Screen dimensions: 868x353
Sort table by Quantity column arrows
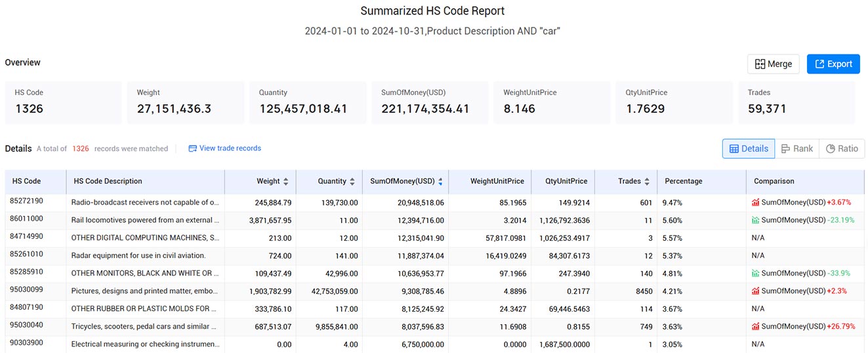[352, 182]
